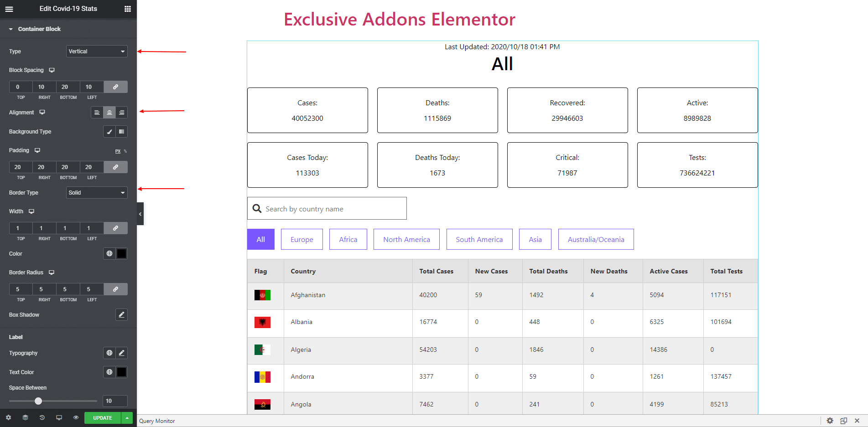Open Query Monitor settings gear

pyautogui.click(x=830, y=421)
